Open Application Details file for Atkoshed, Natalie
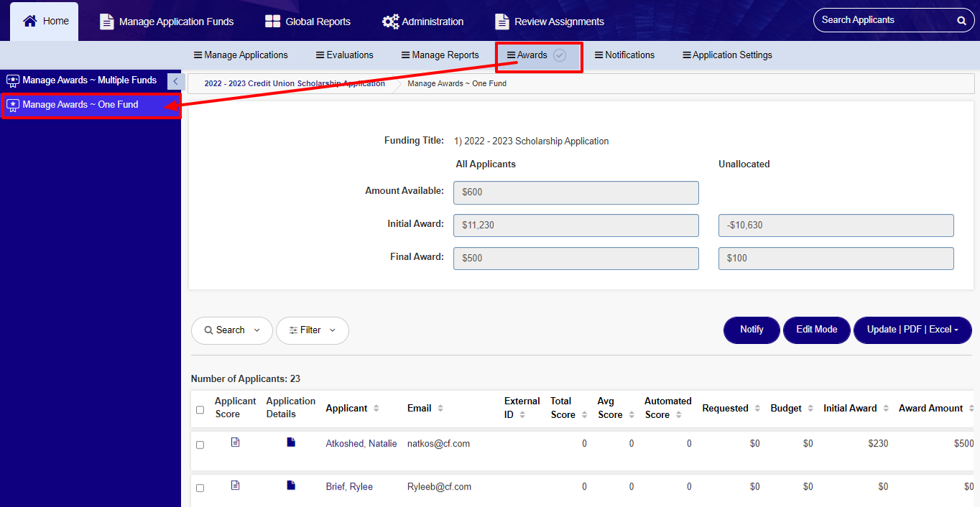Screen dimensions: 980x507 pos(291,442)
